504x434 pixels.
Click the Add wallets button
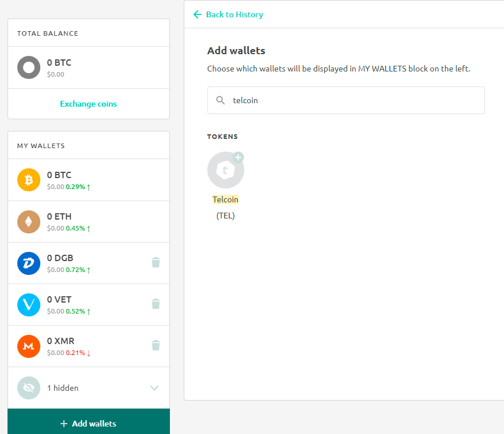coord(89,422)
